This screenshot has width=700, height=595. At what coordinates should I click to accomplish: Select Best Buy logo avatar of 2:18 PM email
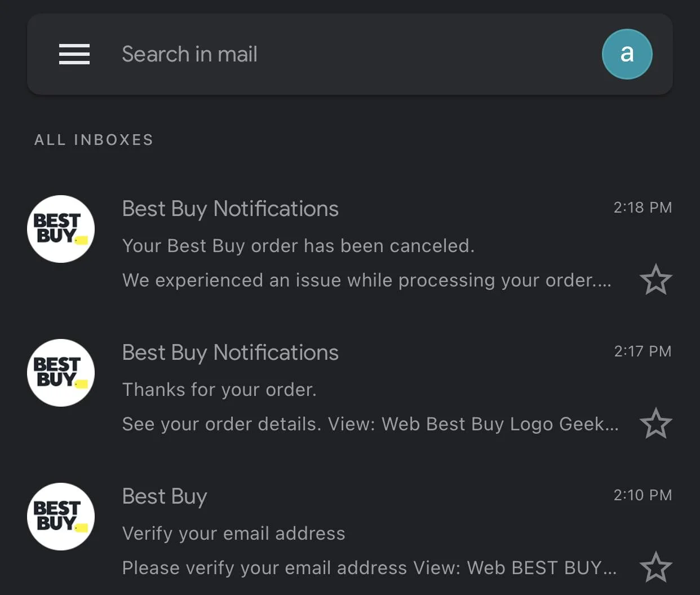(61, 229)
